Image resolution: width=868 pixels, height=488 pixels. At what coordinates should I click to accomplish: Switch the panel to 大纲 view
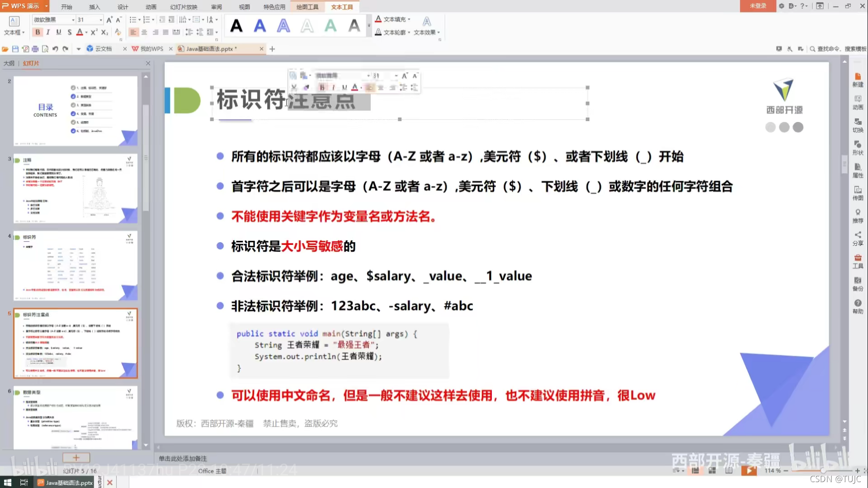(x=9, y=63)
